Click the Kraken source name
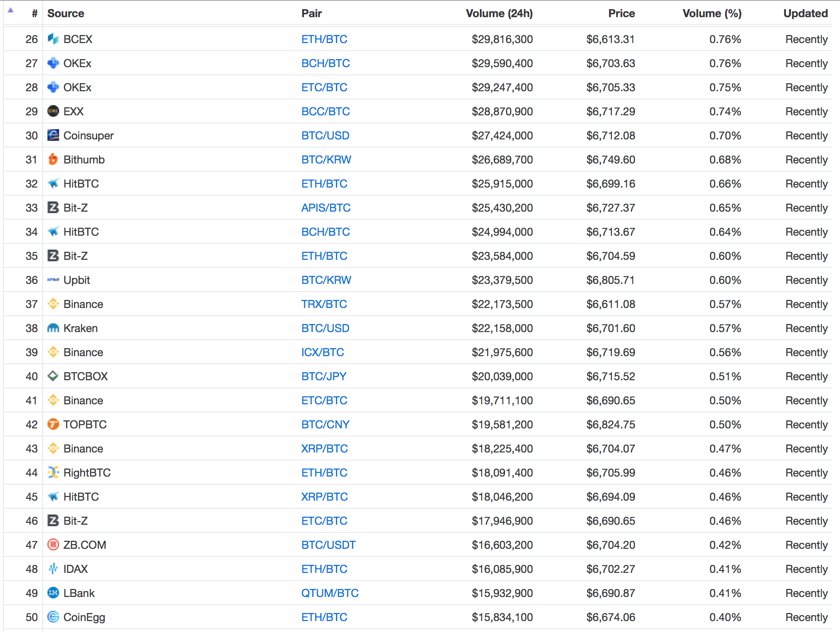This screenshot has width=840, height=632. coord(81,328)
